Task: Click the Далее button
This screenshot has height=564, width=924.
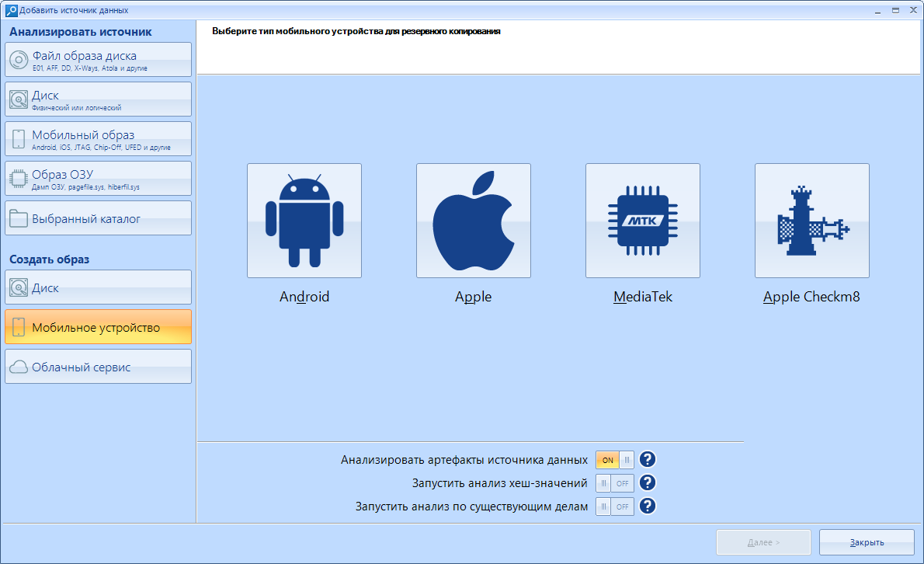Action: 763,542
